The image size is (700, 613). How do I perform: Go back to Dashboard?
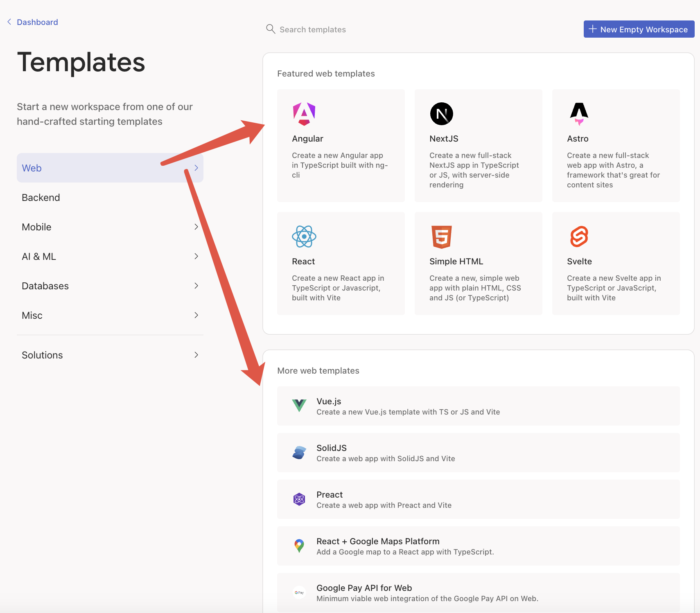point(37,22)
